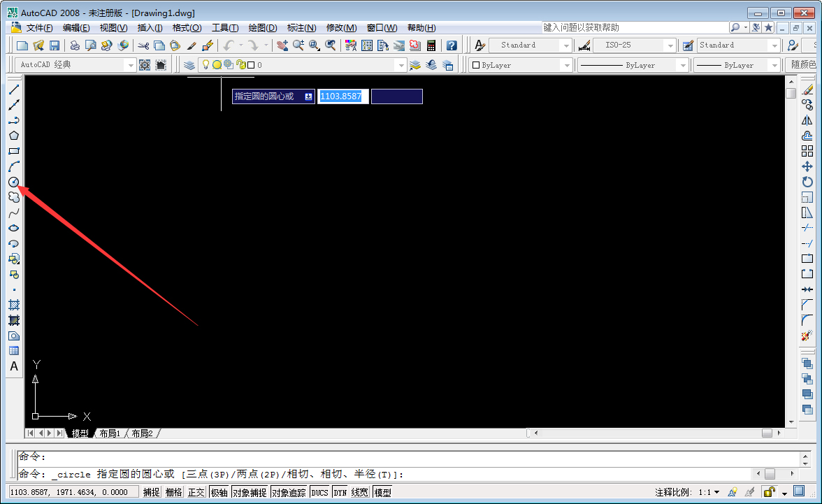This screenshot has width=822, height=504.
Task: Toggle 线宽 lineweight display
Action: click(359, 492)
